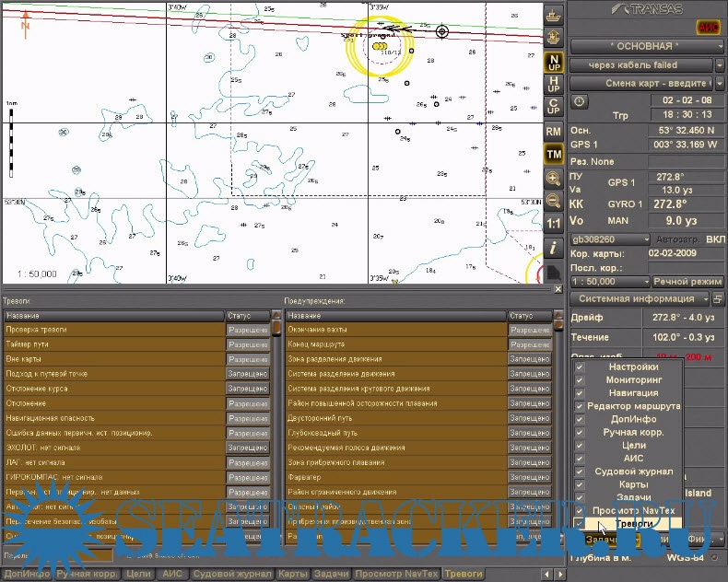The image size is (728, 582).
Task: Enable Relative Motion (RM) mode
Action: (x=554, y=132)
